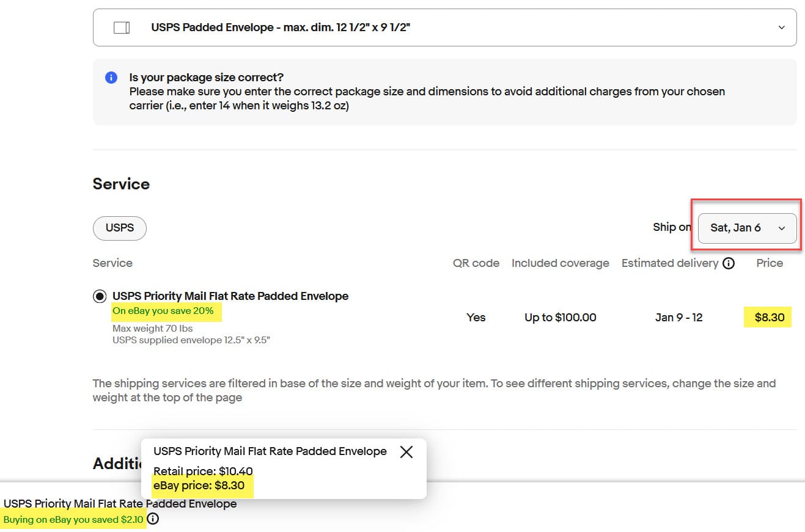Select the USPS carrier chip
Image resolution: width=805 pixels, height=532 pixels.
[x=120, y=228]
